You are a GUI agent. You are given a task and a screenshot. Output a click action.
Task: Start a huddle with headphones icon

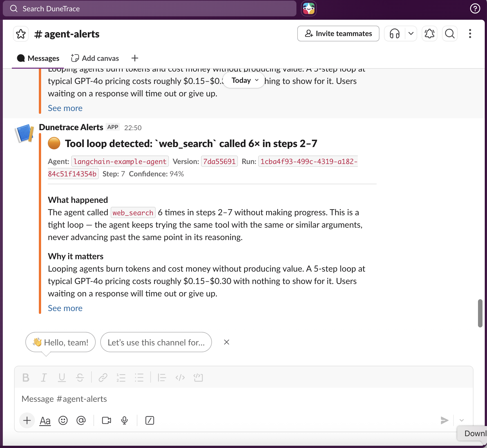395,34
